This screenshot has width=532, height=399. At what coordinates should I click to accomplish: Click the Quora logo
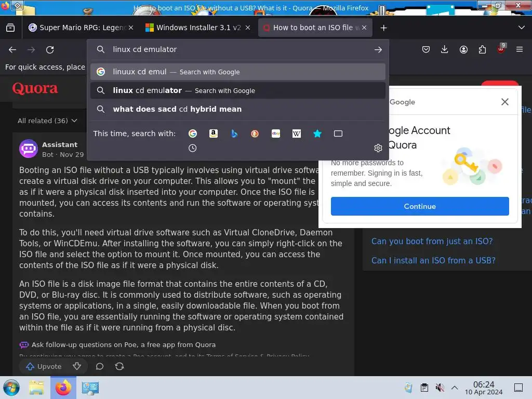click(35, 88)
